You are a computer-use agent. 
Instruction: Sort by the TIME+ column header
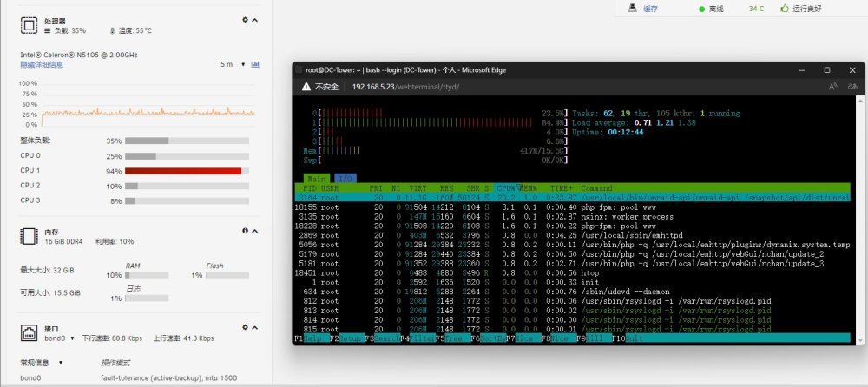click(x=563, y=188)
